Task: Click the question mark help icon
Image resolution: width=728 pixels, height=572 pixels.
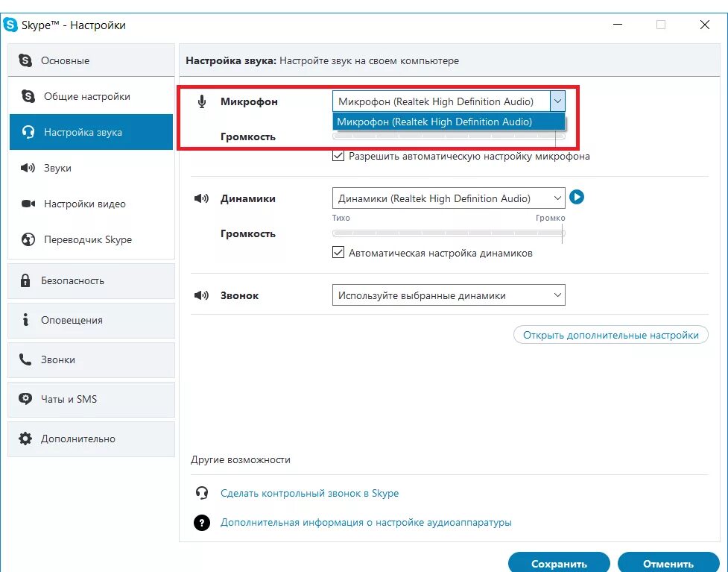Action: [x=201, y=523]
